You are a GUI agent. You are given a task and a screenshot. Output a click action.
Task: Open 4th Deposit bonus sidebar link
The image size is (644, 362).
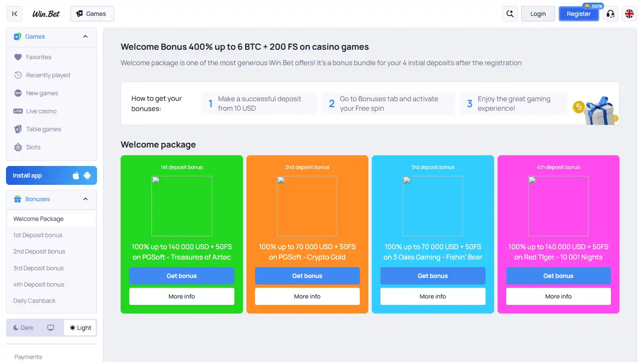[39, 284]
